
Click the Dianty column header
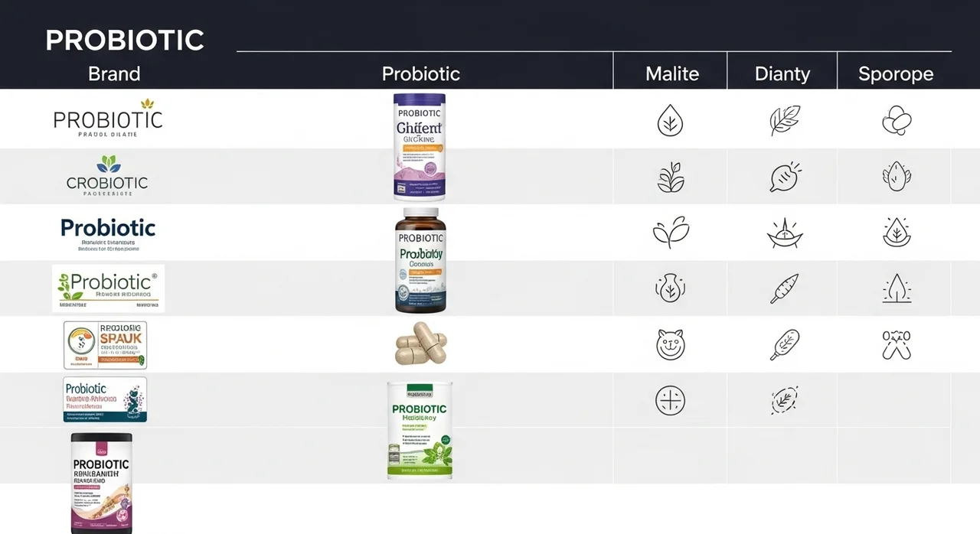(782, 73)
